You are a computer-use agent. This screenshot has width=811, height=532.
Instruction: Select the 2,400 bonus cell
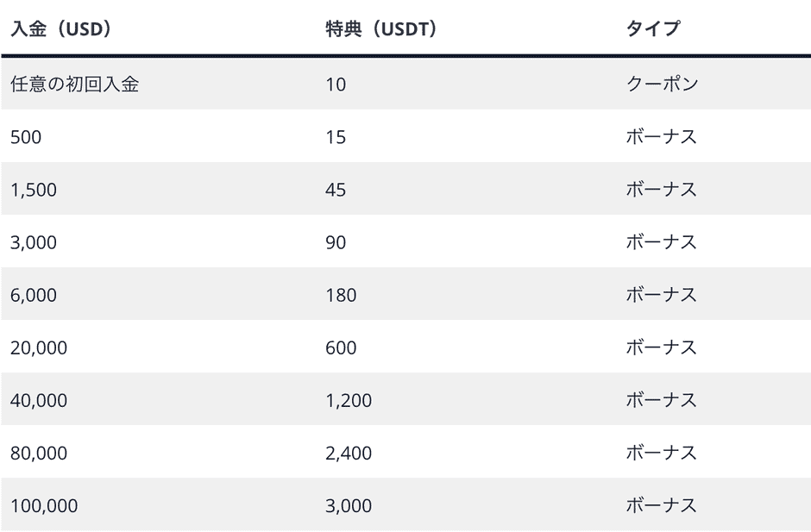coord(349,454)
